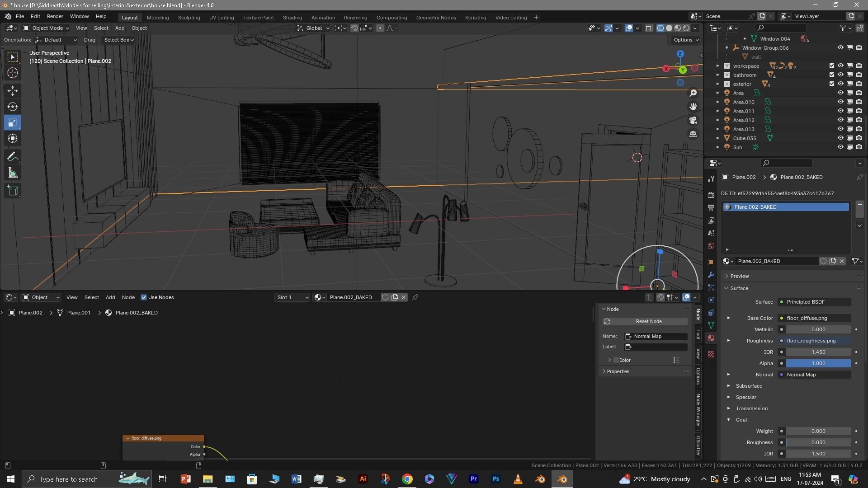
Task: Switch to Geometry Nodes workspace tab
Action: 436,18
